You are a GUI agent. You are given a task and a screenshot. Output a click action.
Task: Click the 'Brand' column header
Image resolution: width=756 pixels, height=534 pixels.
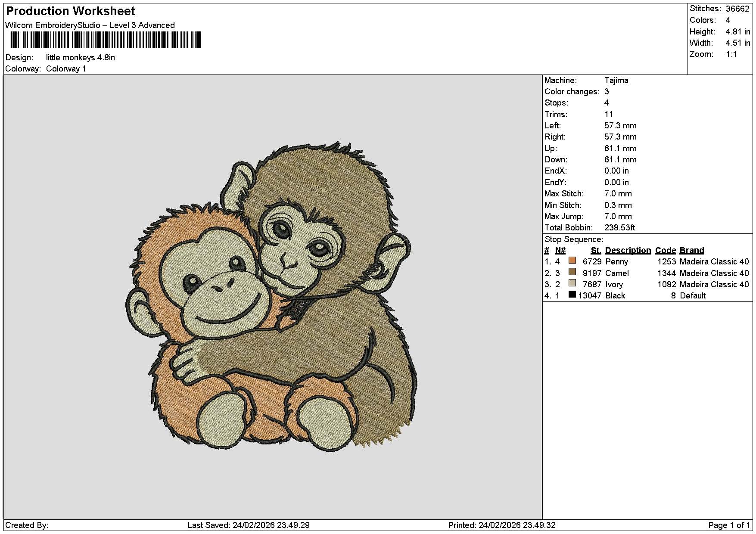(x=692, y=251)
